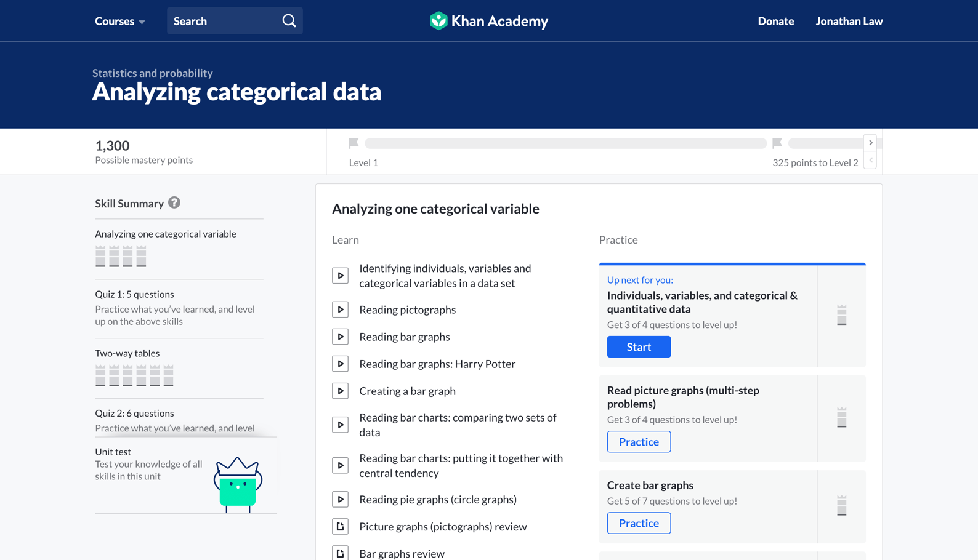
Task: Expand the Courses dropdown menu
Action: 119,21
